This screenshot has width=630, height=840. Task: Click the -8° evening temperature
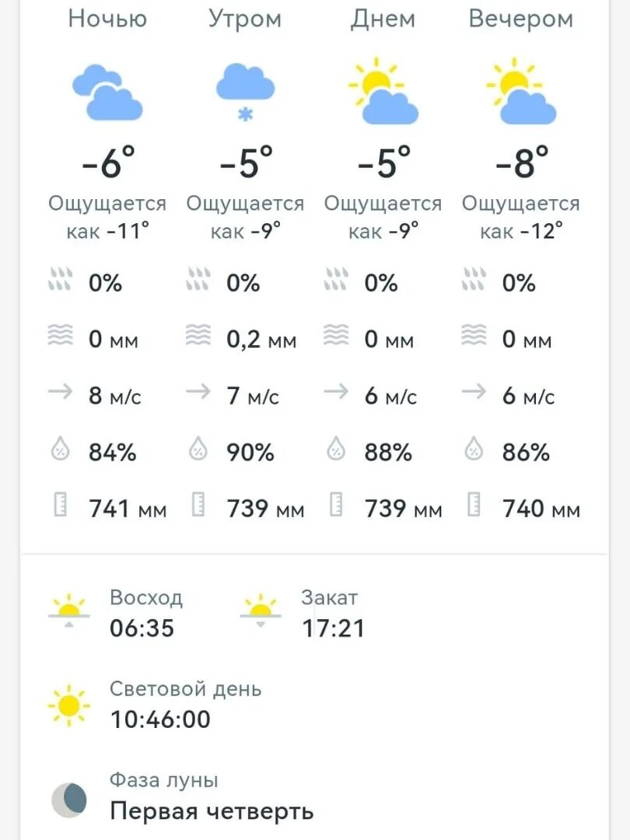point(521,163)
